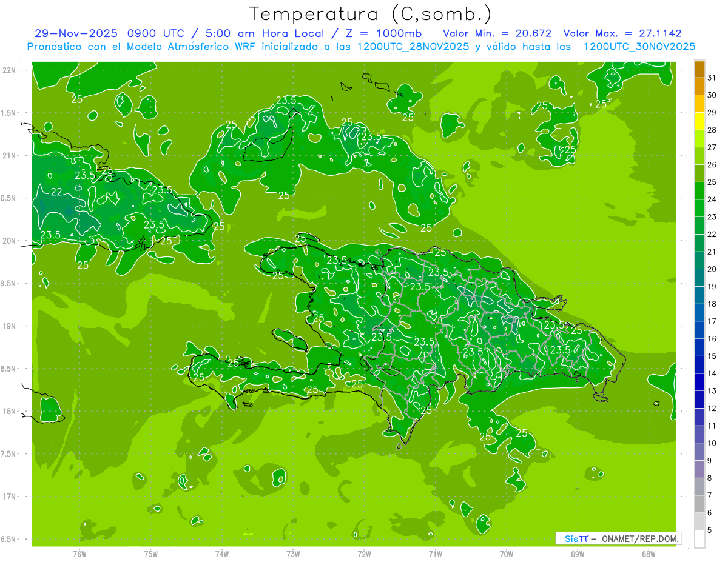Click the "5:00 am Hora Local" text
Screen dimensions: 728x562
tap(263, 33)
